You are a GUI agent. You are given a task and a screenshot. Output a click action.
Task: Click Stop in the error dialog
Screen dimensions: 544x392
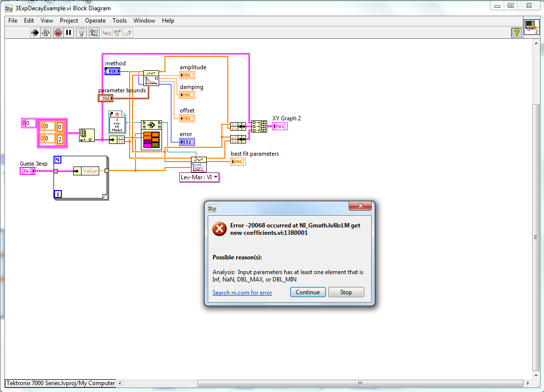coord(346,292)
